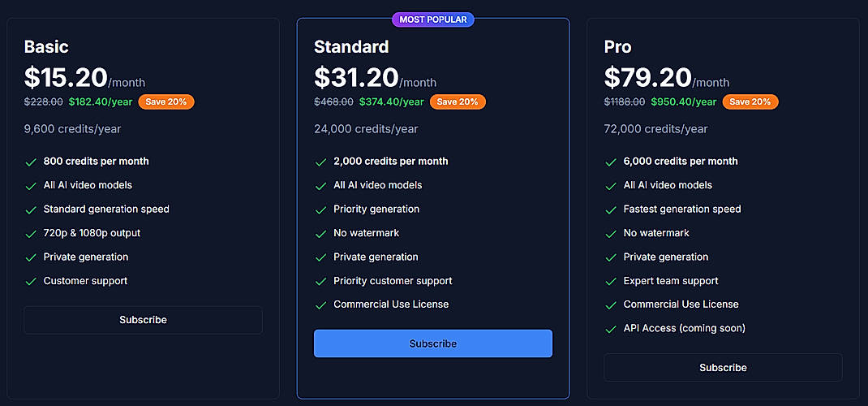Click the Priority customer support text

point(393,281)
